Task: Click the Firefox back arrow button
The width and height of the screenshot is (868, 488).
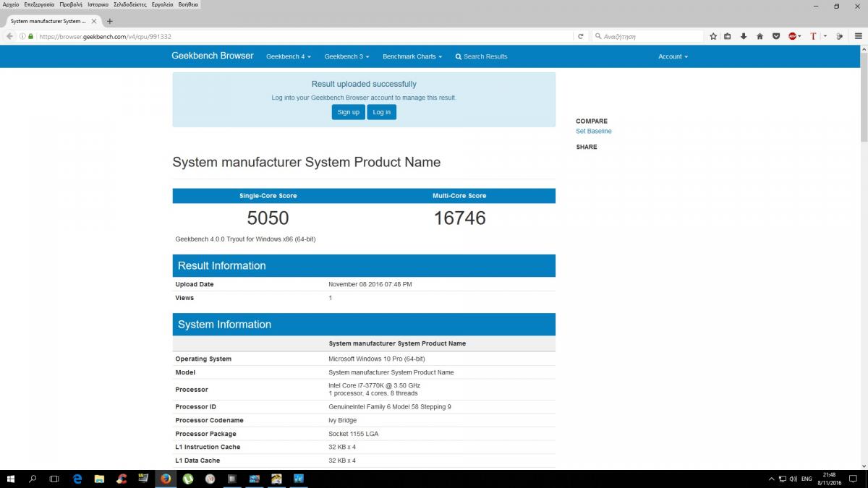Action: (x=9, y=36)
